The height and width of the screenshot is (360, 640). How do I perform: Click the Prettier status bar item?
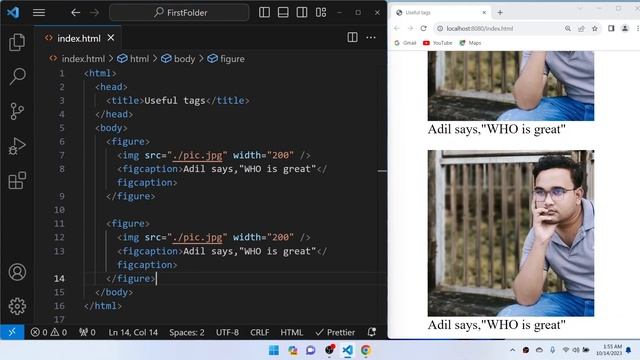tap(336, 332)
